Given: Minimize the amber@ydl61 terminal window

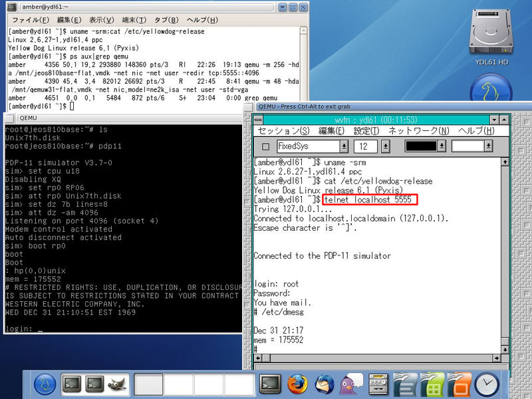Looking at the screenshot, I should (282, 7).
